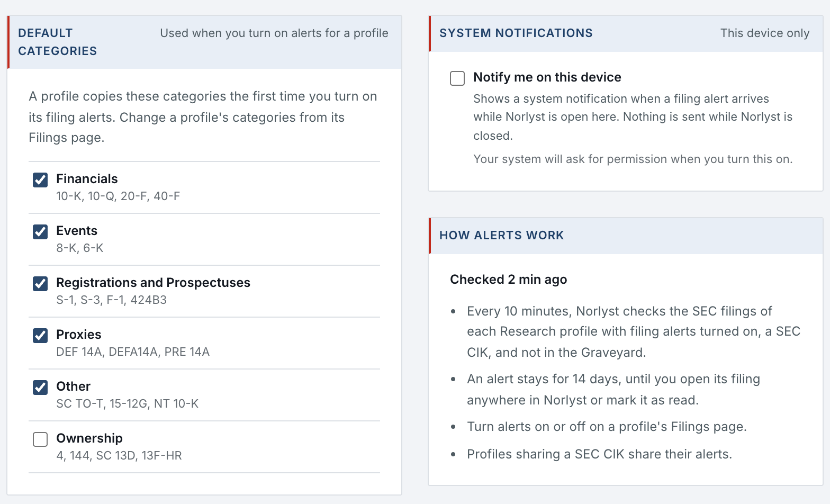Click '4, 144, SC 13D, 13F-HR' text

point(119,456)
